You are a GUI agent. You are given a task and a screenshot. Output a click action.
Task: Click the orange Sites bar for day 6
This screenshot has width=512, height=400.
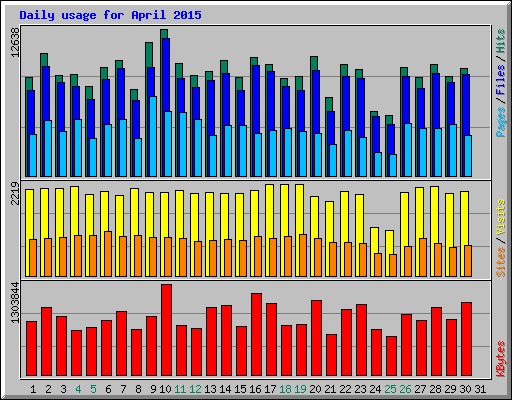[x=108, y=254]
